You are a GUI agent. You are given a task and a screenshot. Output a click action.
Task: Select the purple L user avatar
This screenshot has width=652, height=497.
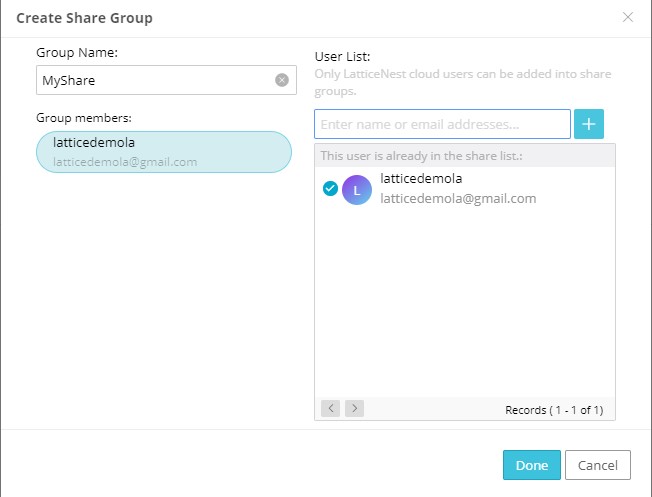coord(356,190)
